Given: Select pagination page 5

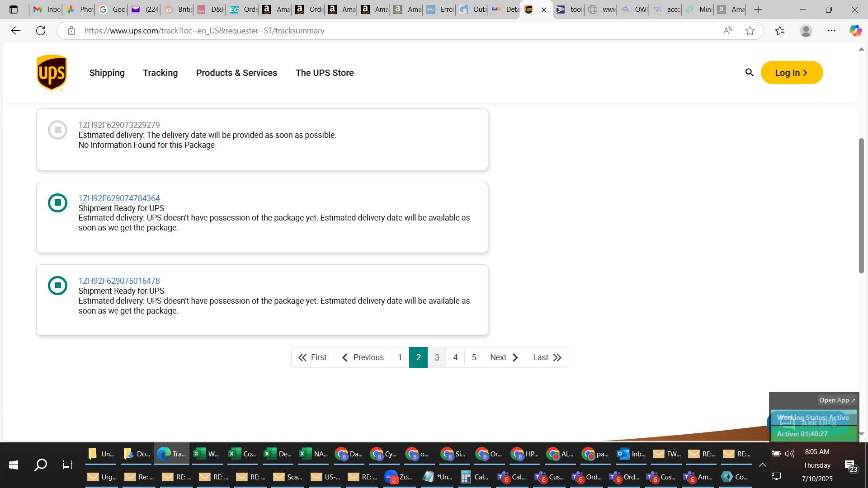Looking at the screenshot, I should pos(474,357).
